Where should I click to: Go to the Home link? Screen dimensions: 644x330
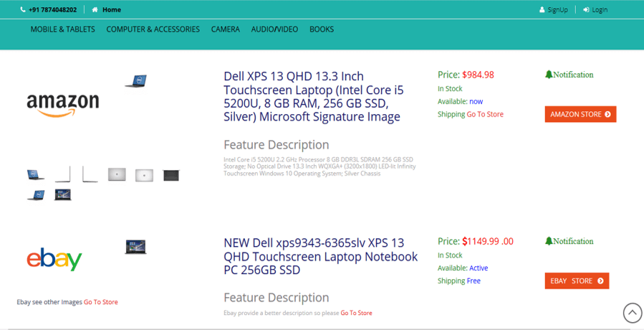coord(112,10)
